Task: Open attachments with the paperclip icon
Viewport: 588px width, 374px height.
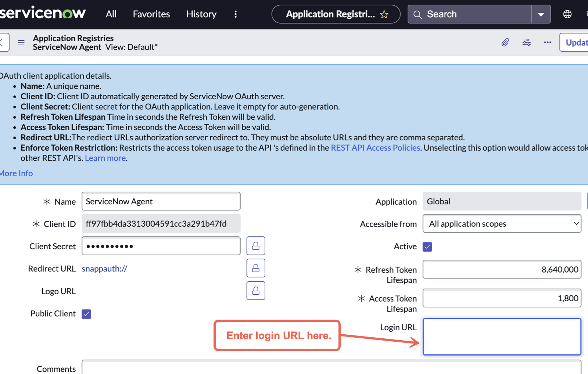Action: (x=505, y=42)
